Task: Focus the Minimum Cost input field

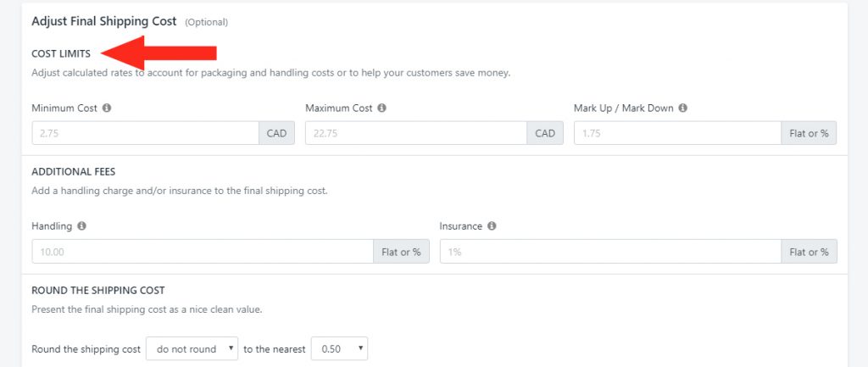Action: point(146,133)
